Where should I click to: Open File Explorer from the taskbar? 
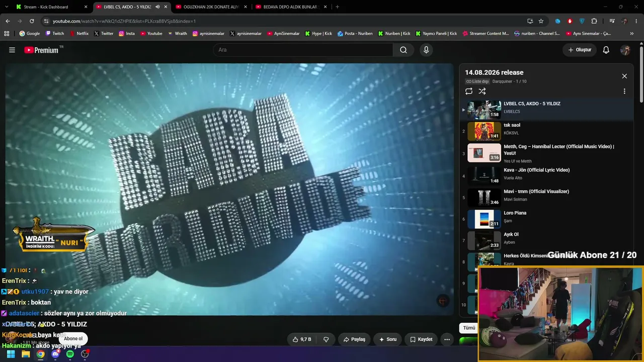click(x=26, y=354)
